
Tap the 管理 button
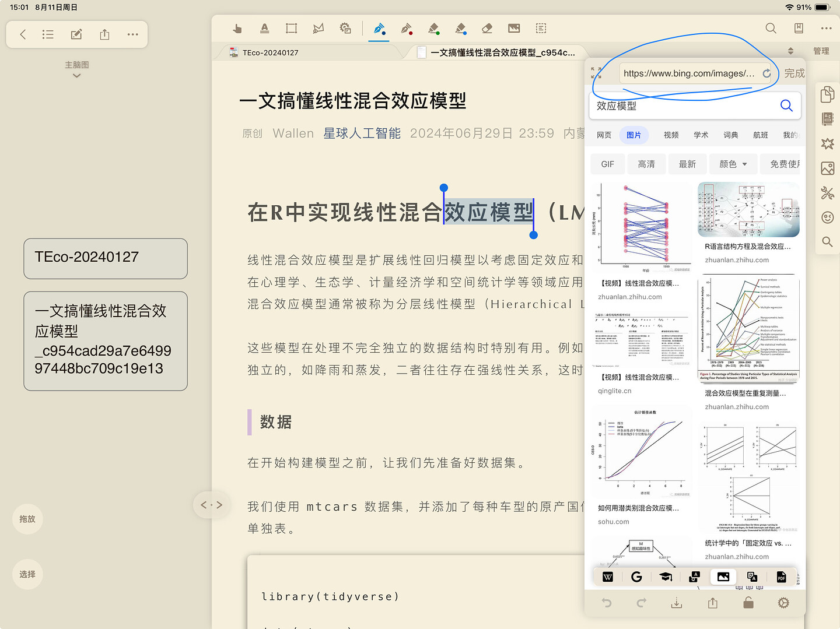821,51
